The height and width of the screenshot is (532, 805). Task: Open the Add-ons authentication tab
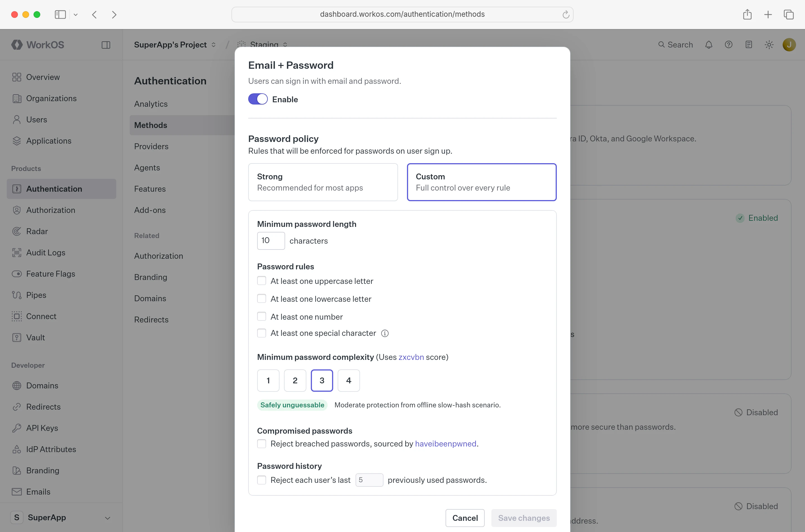(x=150, y=210)
